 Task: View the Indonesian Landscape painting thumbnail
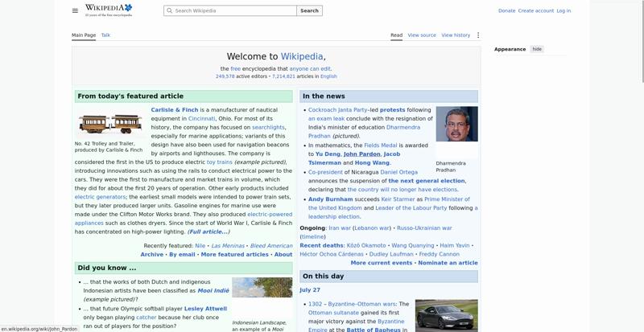click(x=262, y=287)
